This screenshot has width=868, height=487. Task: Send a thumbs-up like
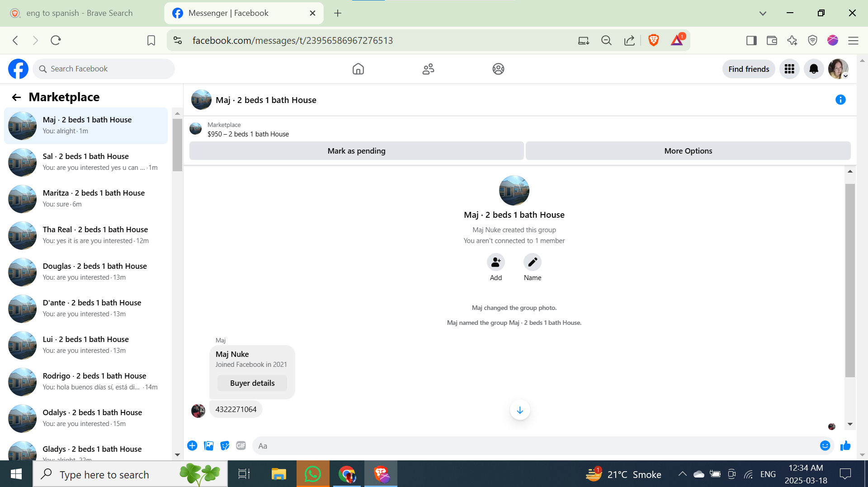pyautogui.click(x=845, y=446)
